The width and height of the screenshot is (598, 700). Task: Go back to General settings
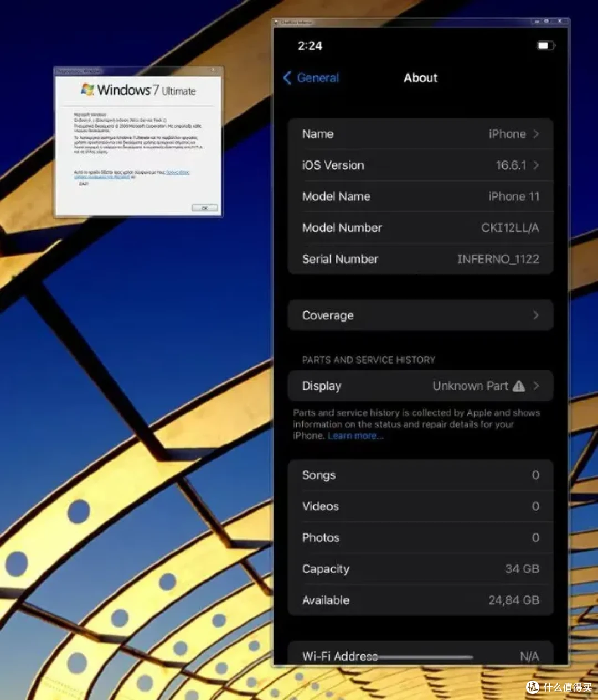click(311, 78)
